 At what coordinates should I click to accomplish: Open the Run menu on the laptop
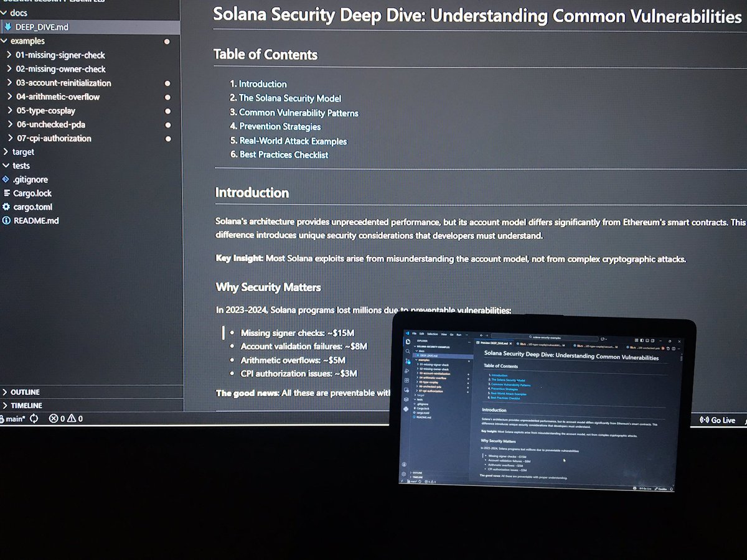coord(459,335)
